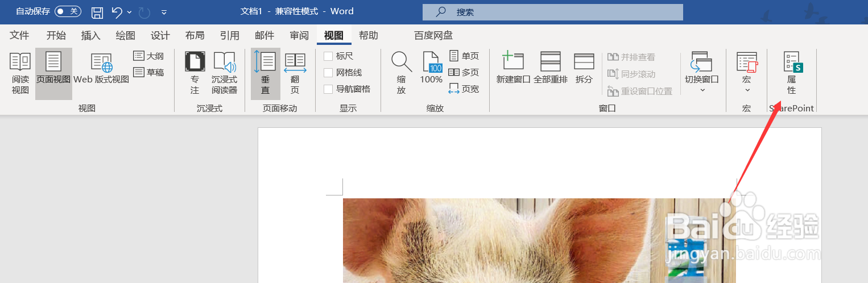Open Customize Quick Access Toolbar dropdown
868x283 pixels.
(x=164, y=12)
